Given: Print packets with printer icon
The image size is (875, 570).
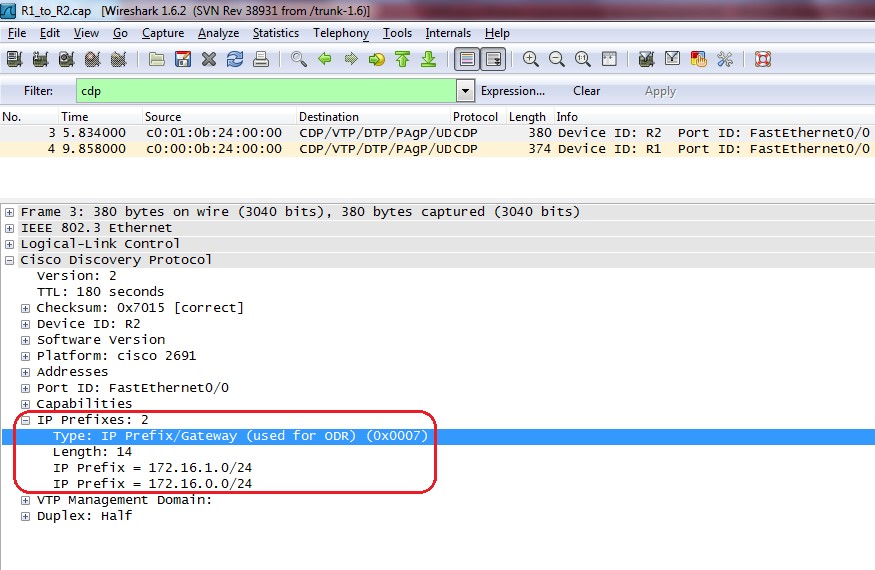Looking at the screenshot, I should [x=261, y=59].
